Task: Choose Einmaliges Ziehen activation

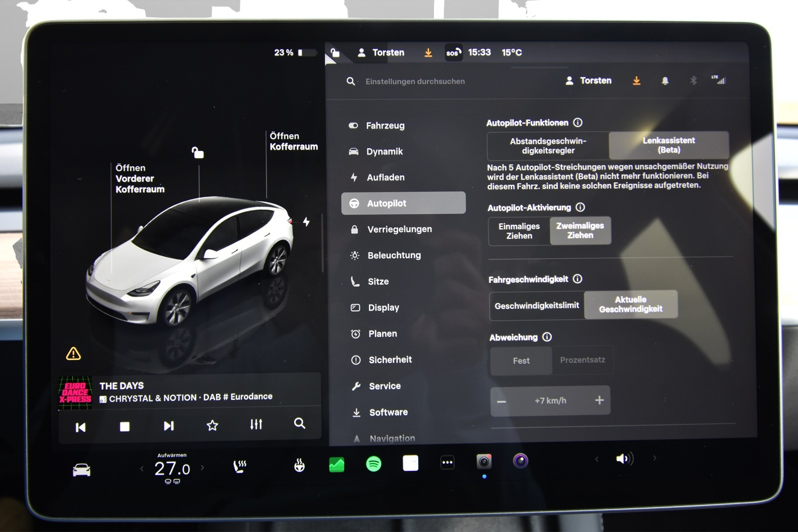Action: tap(519, 231)
